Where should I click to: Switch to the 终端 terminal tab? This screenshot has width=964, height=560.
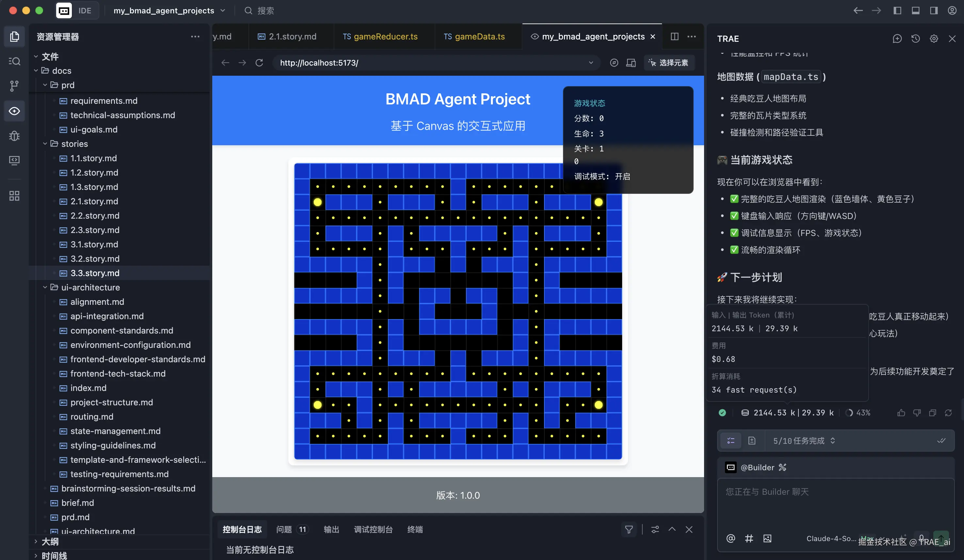(x=415, y=529)
